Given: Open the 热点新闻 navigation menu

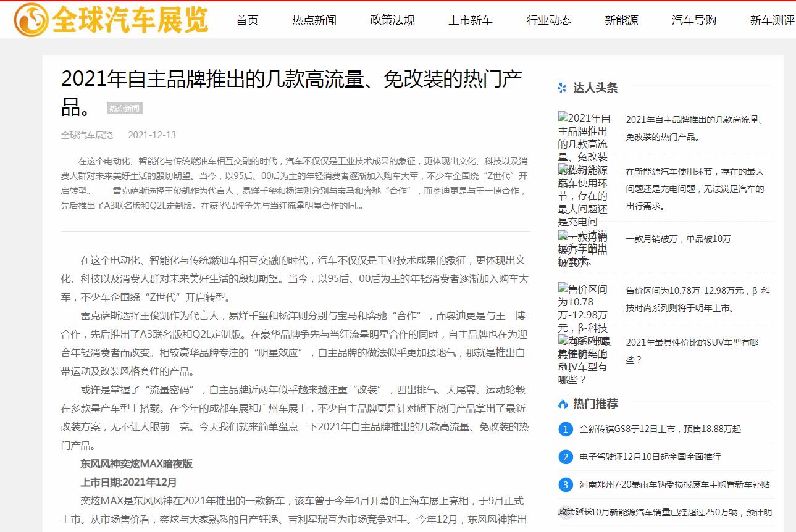Looking at the screenshot, I should 314,20.
